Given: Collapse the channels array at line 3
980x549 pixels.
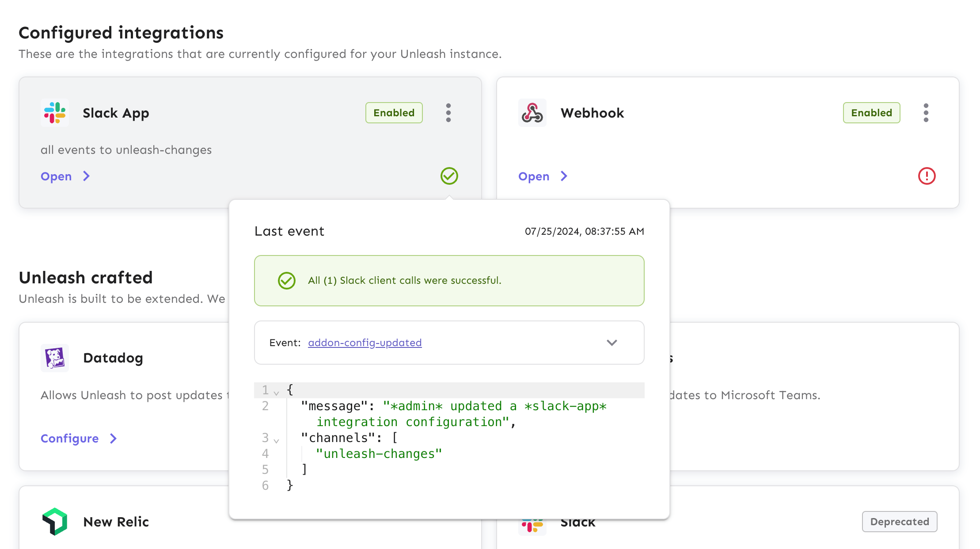Looking at the screenshot, I should [x=276, y=440].
